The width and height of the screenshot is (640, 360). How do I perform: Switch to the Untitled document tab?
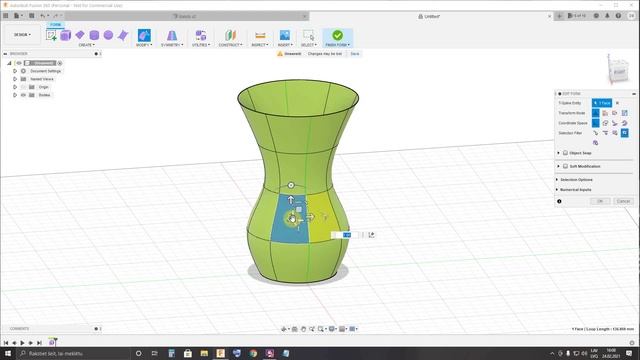pyautogui.click(x=429, y=16)
